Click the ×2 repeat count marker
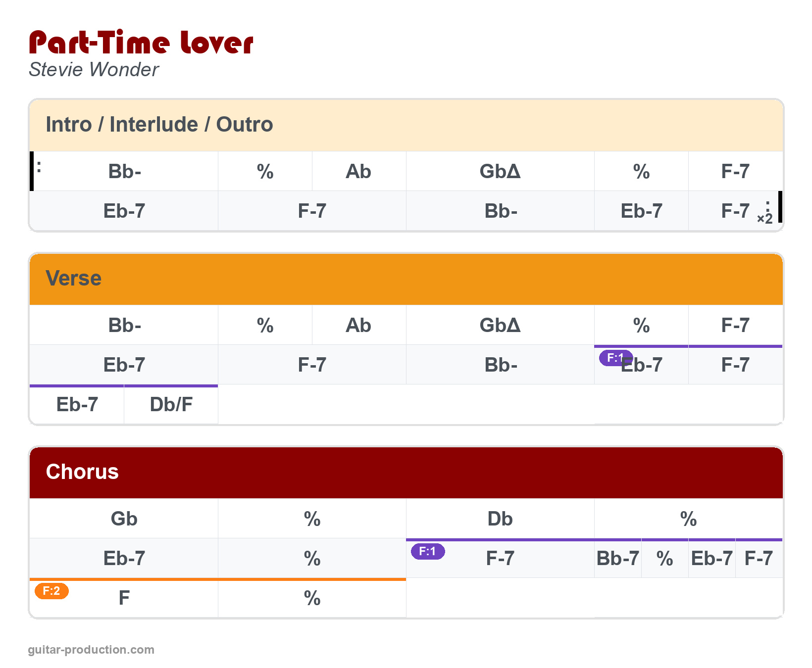Image resolution: width=812 pixels, height=668 pixels. 764,219
